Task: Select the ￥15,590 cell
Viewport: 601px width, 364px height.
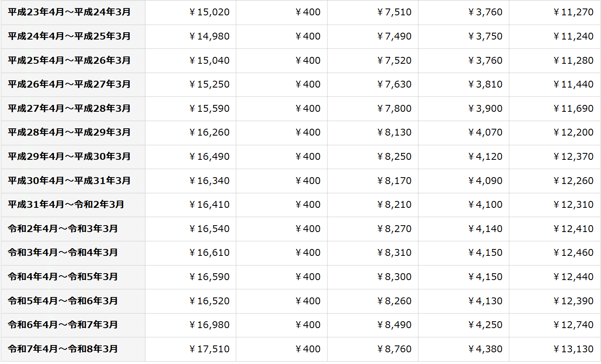Action: 191,109
